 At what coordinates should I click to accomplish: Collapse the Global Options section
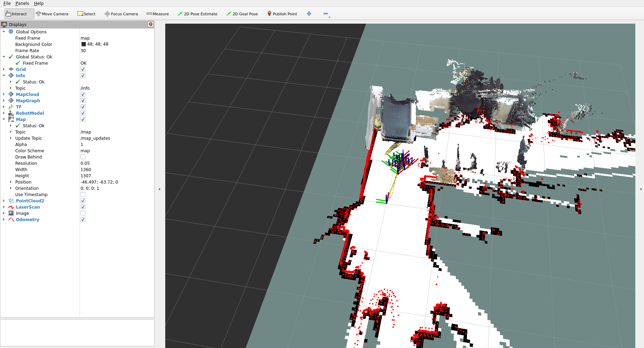pyautogui.click(x=4, y=32)
